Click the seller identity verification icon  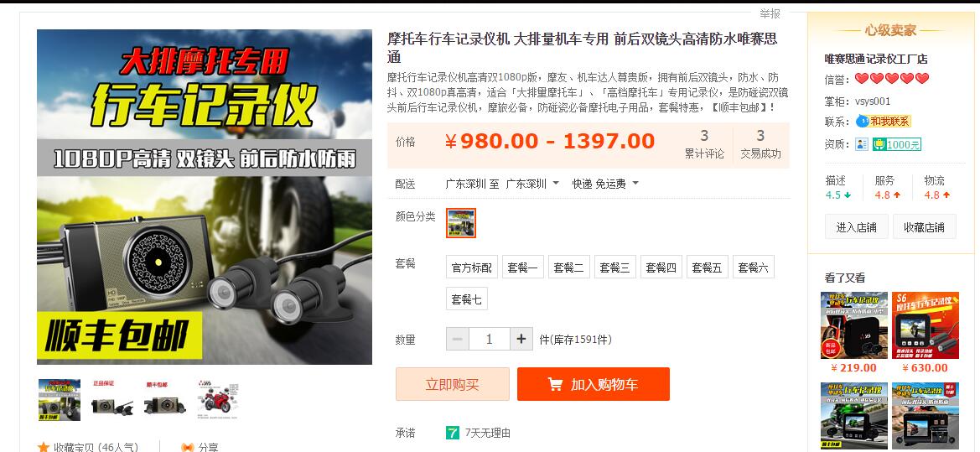tap(862, 144)
